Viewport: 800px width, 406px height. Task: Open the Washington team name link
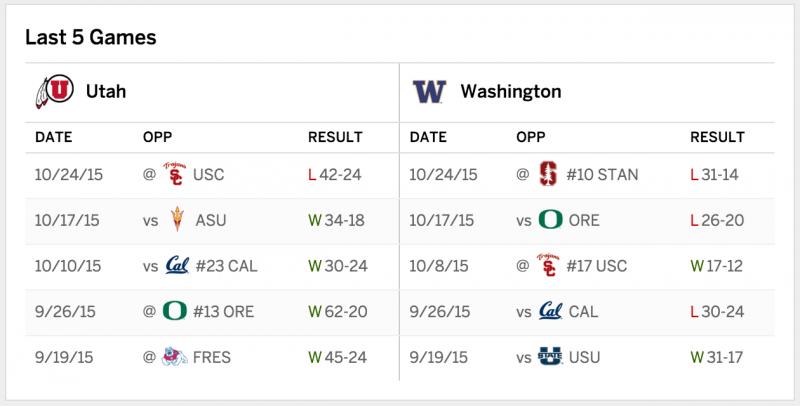(511, 92)
